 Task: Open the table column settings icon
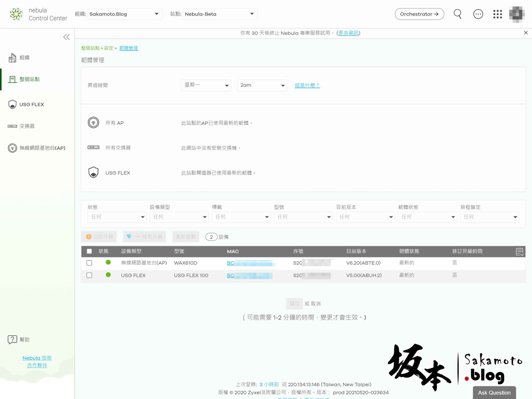pyautogui.click(x=520, y=252)
